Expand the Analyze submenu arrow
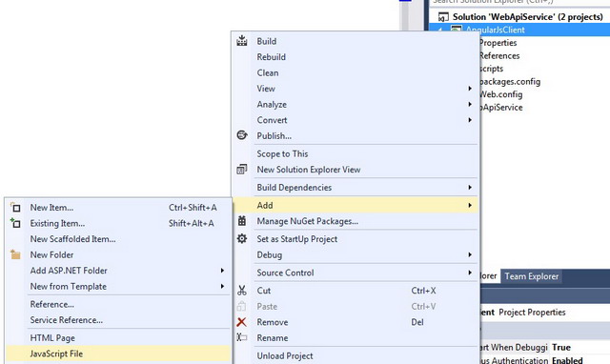This screenshot has width=610, height=364. tap(470, 104)
